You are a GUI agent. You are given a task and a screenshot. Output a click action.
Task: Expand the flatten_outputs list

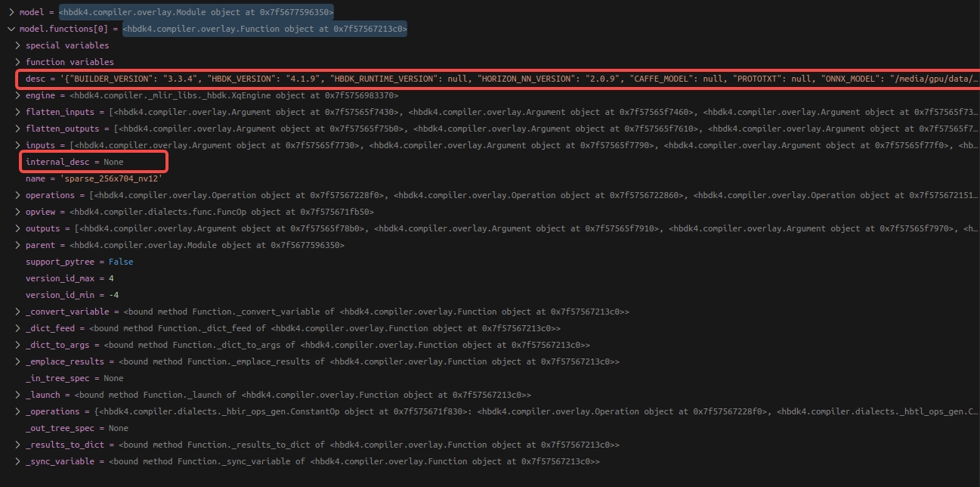(18, 129)
